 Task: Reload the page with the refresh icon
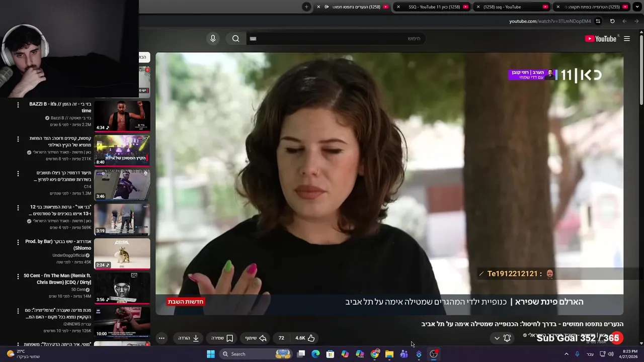(x=612, y=21)
